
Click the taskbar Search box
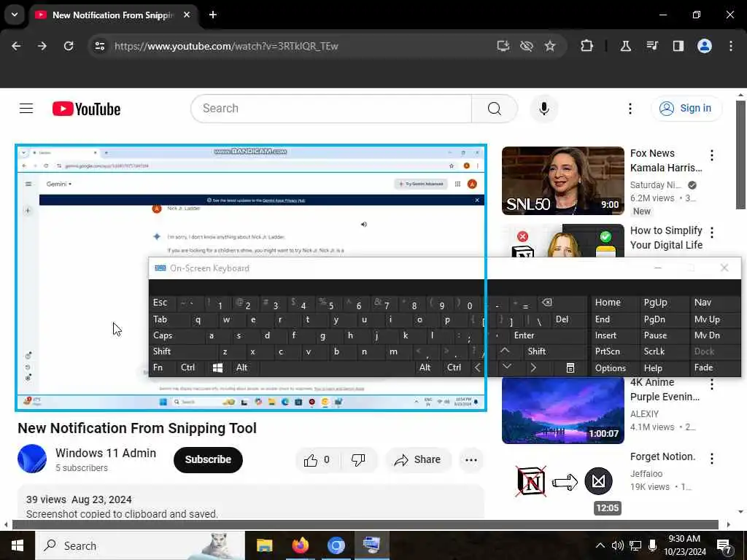(x=140, y=545)
